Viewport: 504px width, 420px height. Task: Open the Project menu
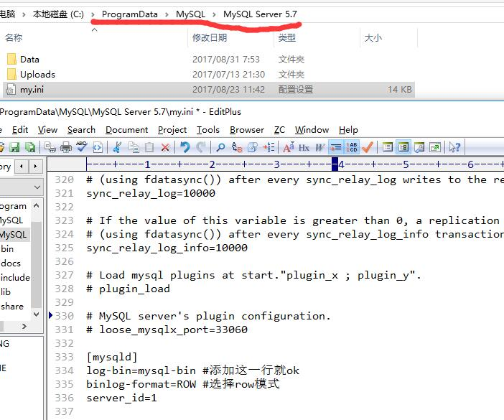172,130
